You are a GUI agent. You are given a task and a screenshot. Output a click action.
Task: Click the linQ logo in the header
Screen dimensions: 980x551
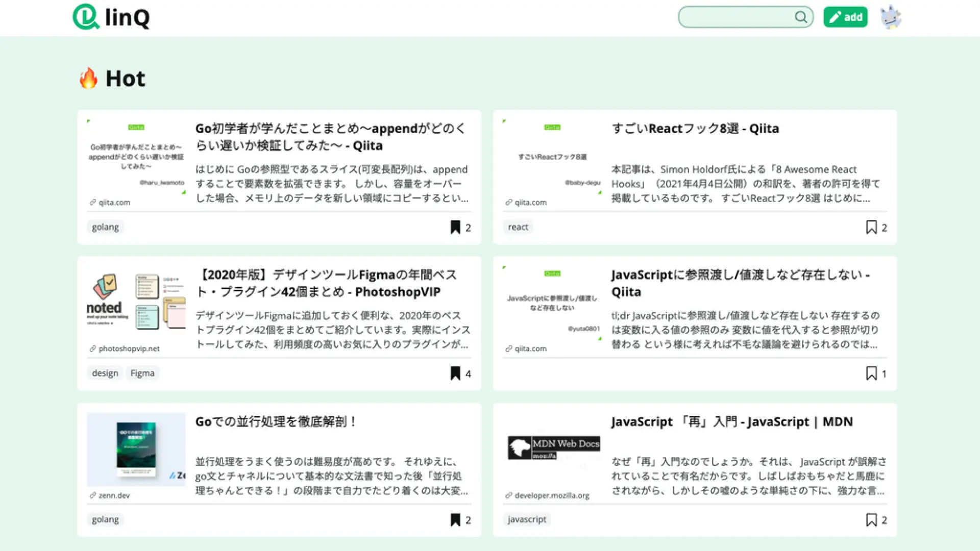click(111, 17)
